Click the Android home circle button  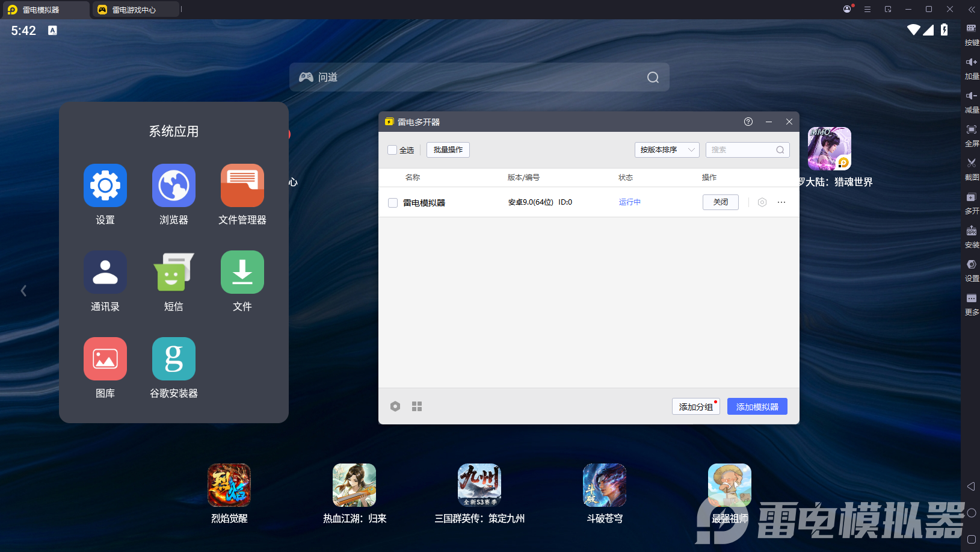[x=971, y=513]
